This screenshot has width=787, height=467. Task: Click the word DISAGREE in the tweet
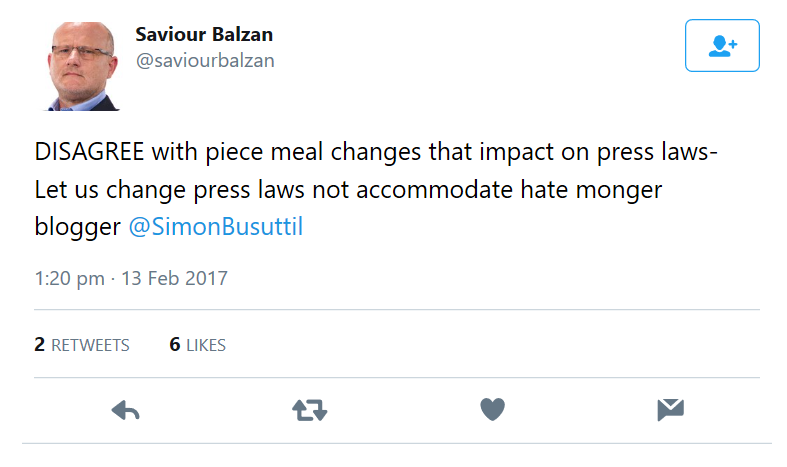[x=89, y=152]
